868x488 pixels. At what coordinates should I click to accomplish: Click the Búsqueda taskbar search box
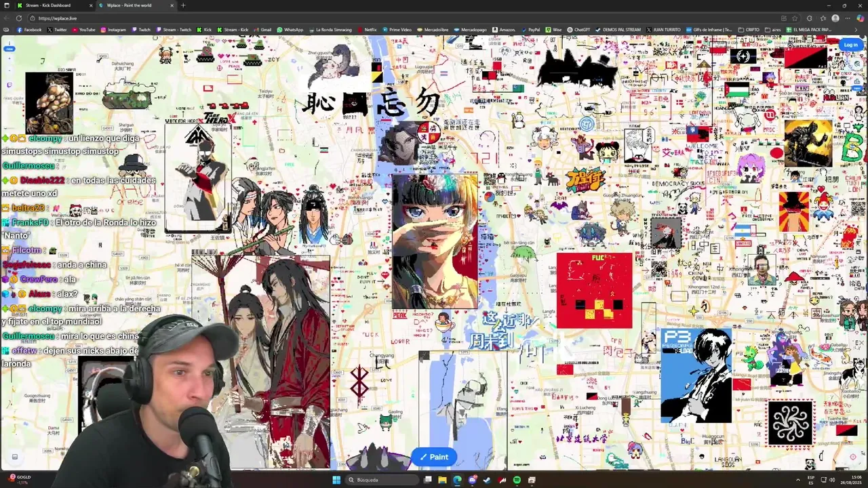click(x=382, y=480)
